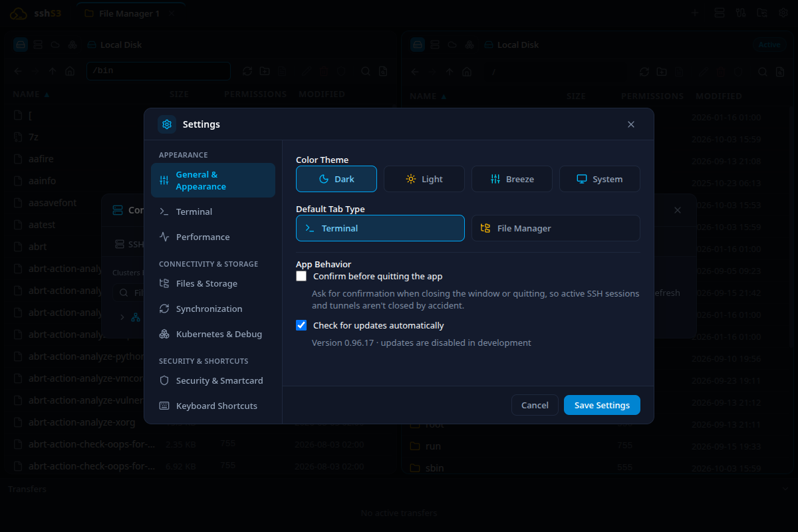Screen dimensions: 798x532
Task: Open the tunnels icon in top-right toolbar
Action: coord(741,13)
